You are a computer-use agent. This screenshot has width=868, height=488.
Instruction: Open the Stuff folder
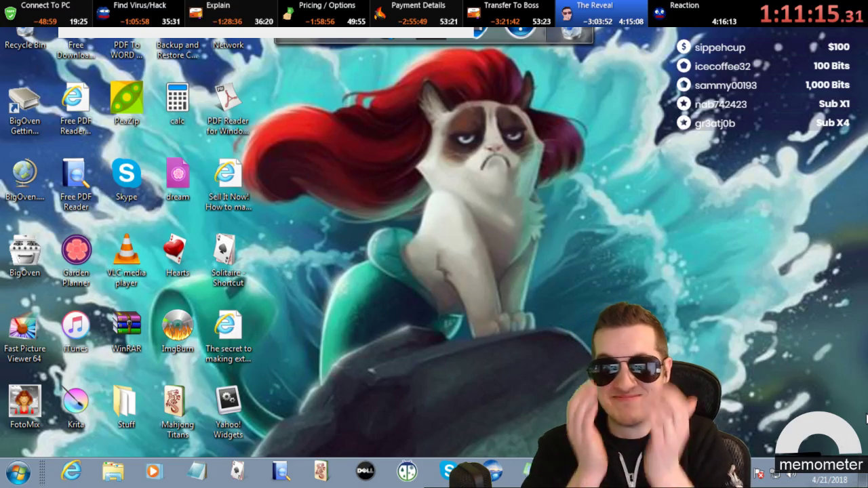[x=126, y=407]
